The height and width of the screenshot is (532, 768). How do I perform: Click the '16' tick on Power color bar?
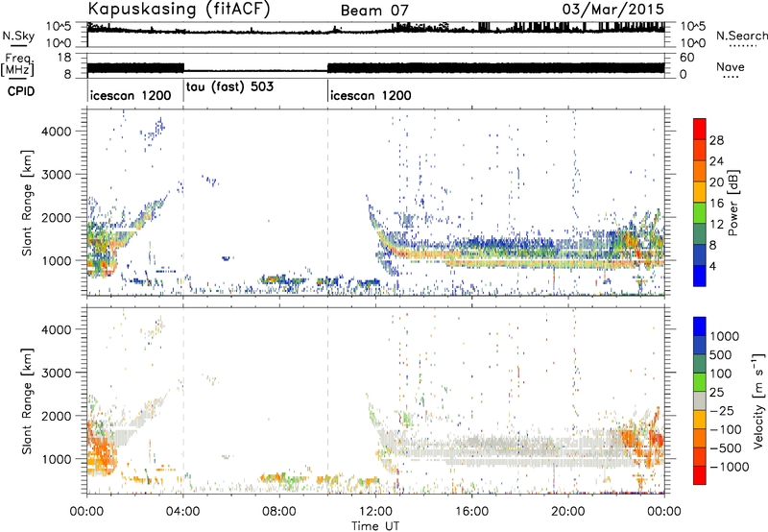tap(716, 204)
